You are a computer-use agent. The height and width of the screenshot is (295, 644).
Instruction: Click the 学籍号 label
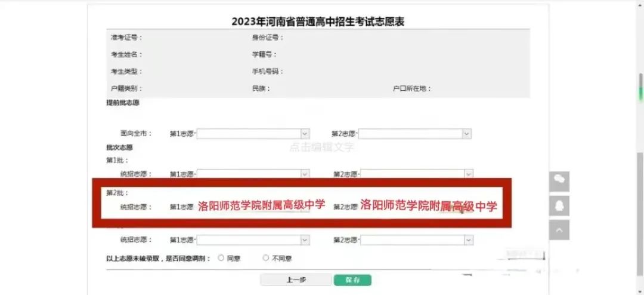pyautogui.click(x=265, y=54)
